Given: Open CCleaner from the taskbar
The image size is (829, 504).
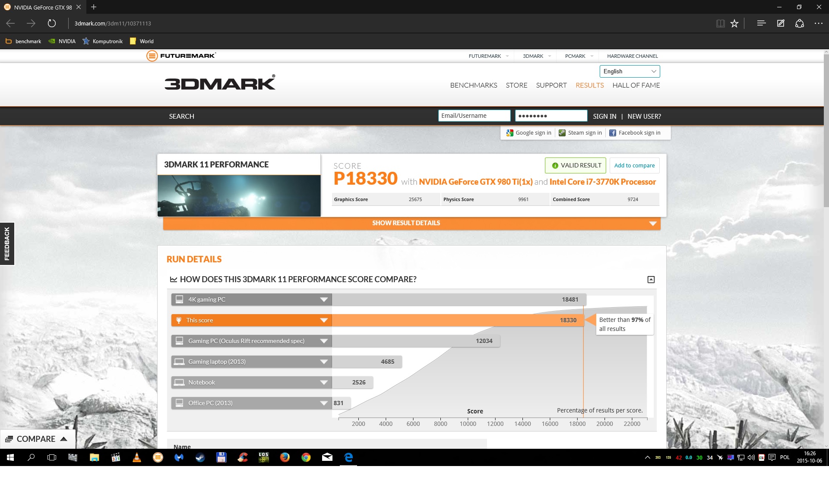Looking at the screenshot, I should [243, 457].
